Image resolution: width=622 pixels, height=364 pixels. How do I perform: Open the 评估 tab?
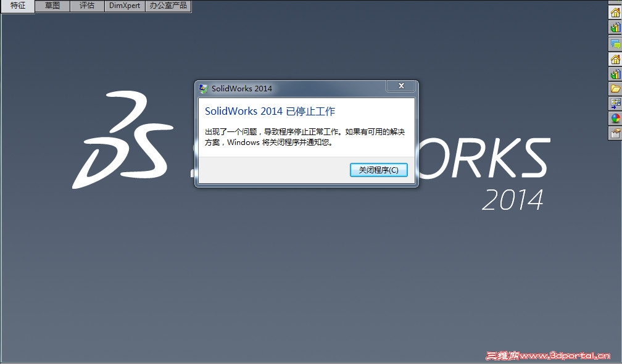pos(87,6)
